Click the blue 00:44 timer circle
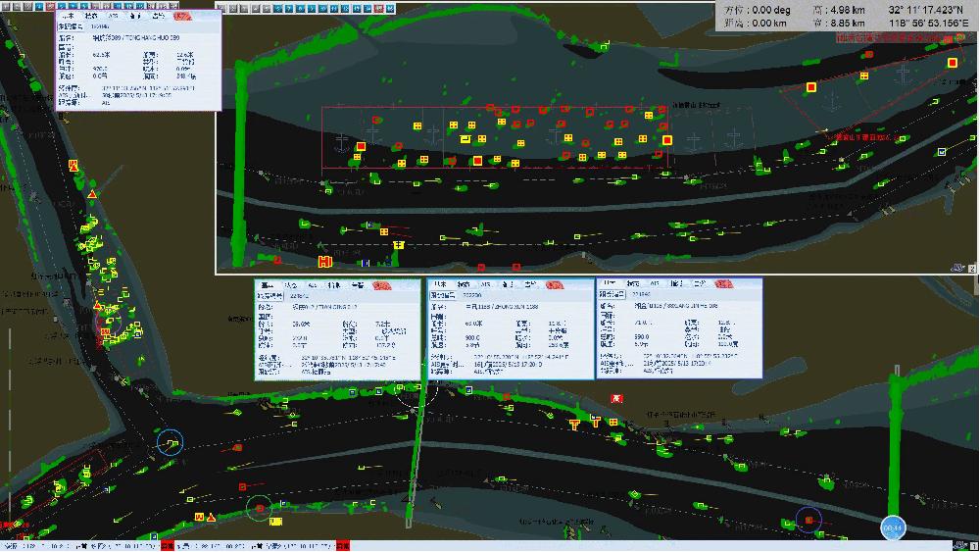 (892, 527)
